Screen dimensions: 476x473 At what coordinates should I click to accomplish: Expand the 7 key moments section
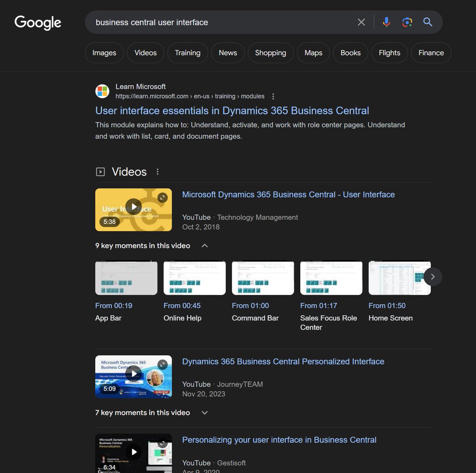[x=205, y=413]
